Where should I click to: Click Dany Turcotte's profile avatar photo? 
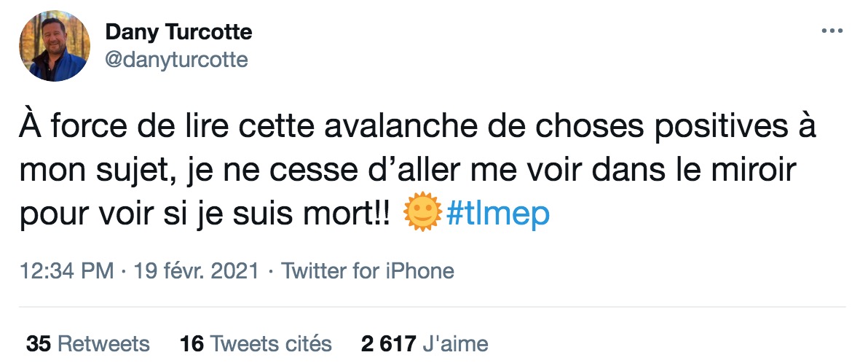(54, 45)
